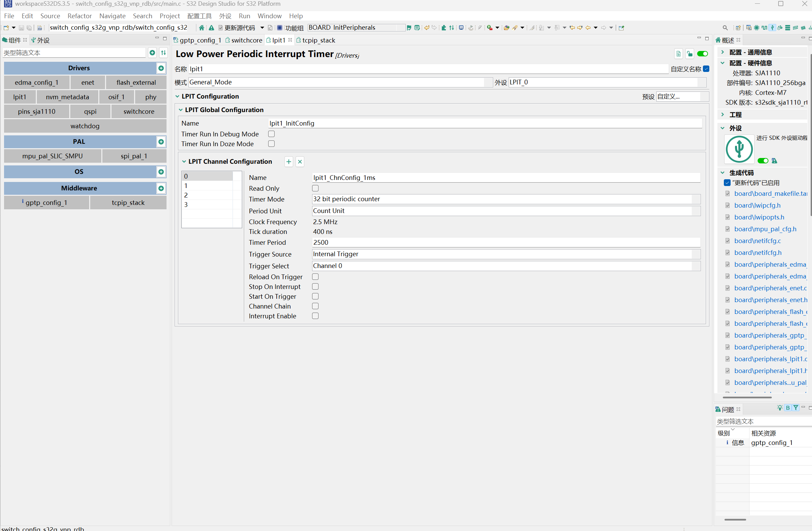812x531 pixels.
Task: Open the Trigger Source dropdown
Action: (x=506, y=254)
